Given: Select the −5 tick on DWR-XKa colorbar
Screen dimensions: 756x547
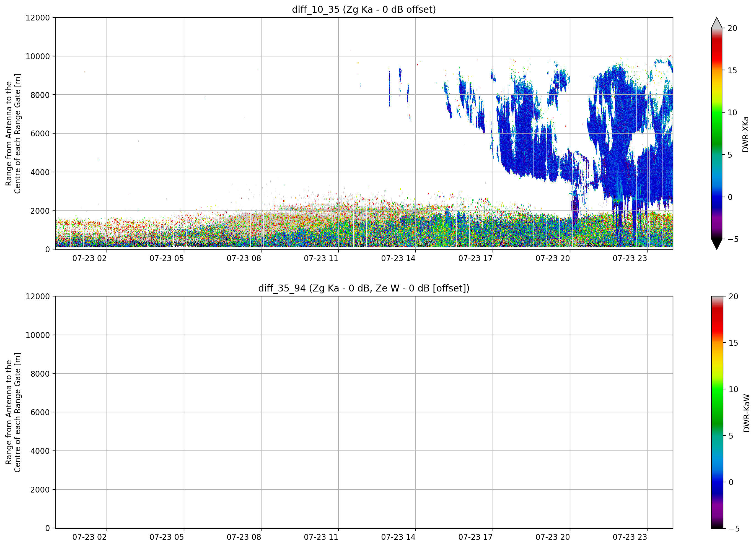Looking at the screenshot, I should [x=733, y=239].
